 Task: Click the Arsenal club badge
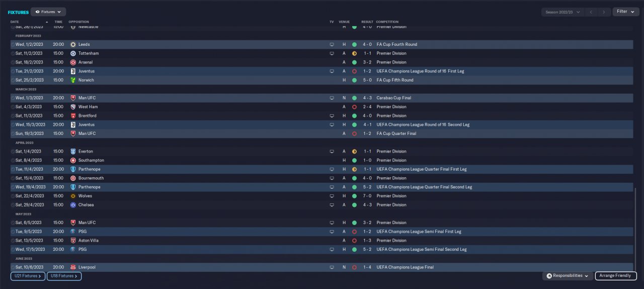coord(73,62)
